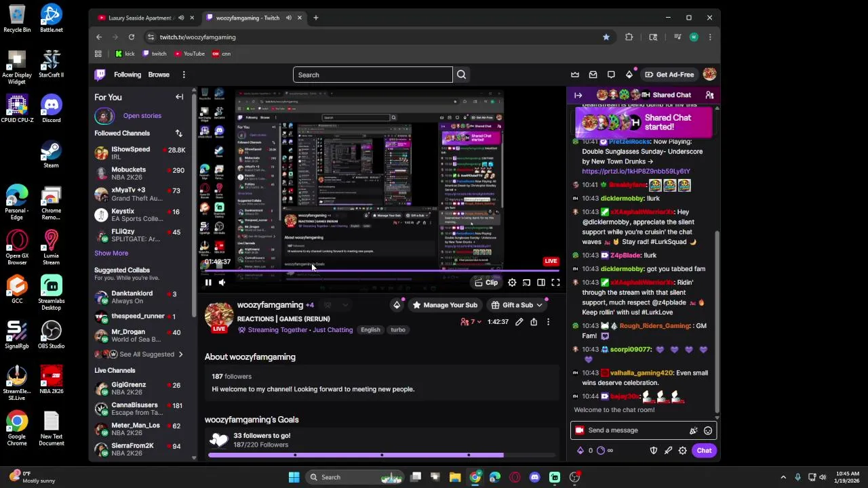Open the Bits icon in top navigation
This screenshot has width=868, height=488.
[629, 75]
